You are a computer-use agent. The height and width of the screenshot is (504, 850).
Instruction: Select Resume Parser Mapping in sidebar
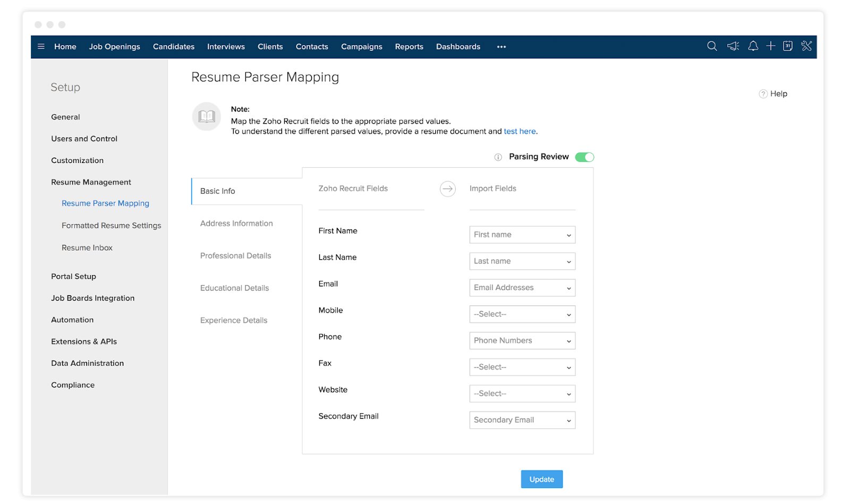click(105, 204)
